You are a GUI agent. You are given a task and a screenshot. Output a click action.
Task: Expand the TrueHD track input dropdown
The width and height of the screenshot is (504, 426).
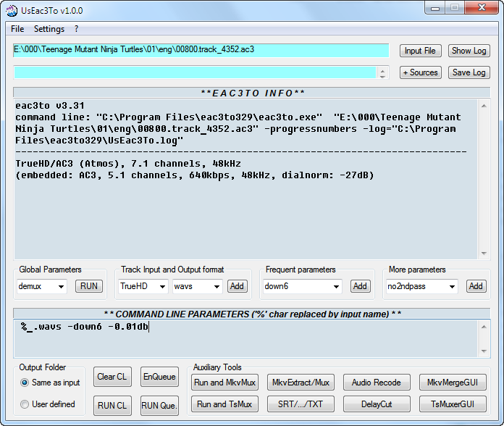(162, 286)
